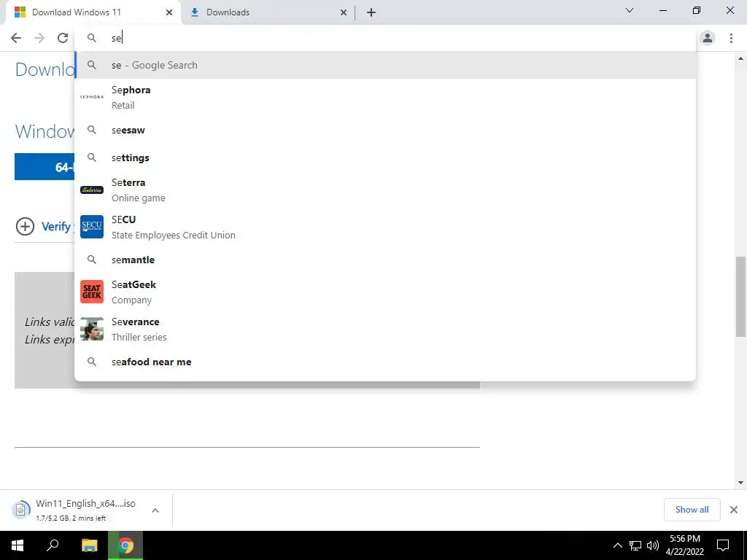
Task: Switch to the Downloads tab
Action: click(x=268, y=12)
